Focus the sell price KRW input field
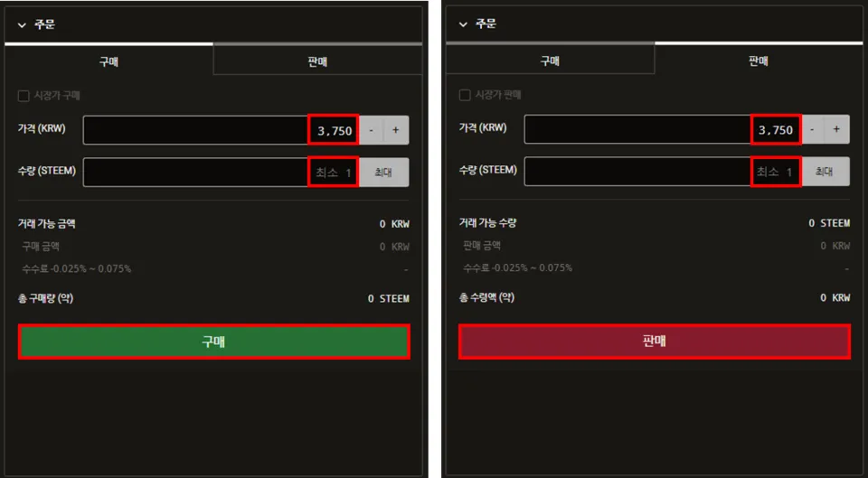Image resolution: width=868 pixels, height=478 pixels. 662,129
